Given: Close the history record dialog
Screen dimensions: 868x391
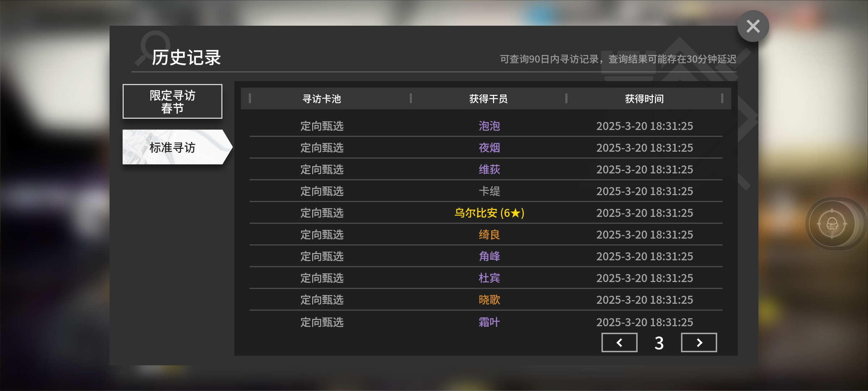Looking at the screenshot, I should 753,26.
